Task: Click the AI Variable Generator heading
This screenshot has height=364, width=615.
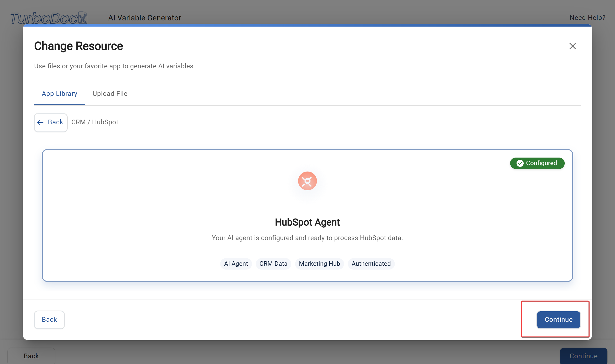Action: [145, 18]
